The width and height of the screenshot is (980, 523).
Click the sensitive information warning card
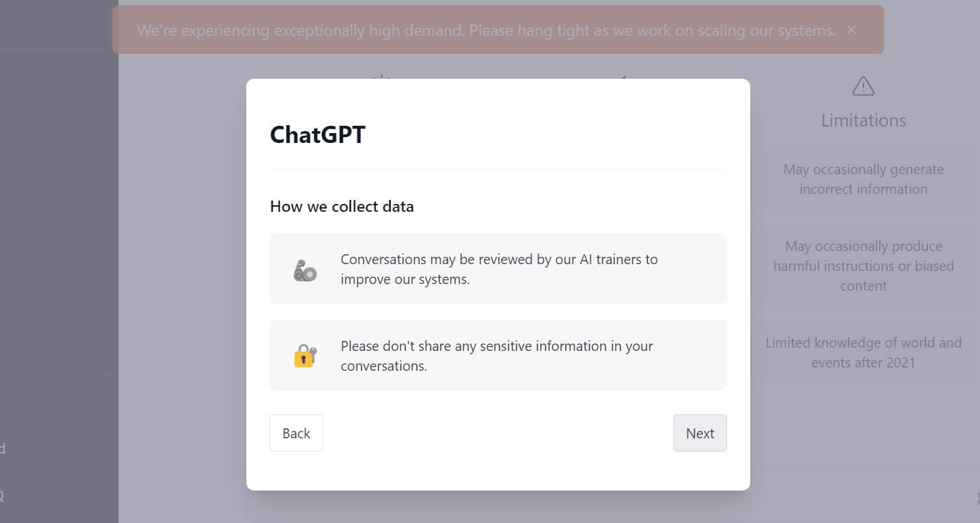498,355
